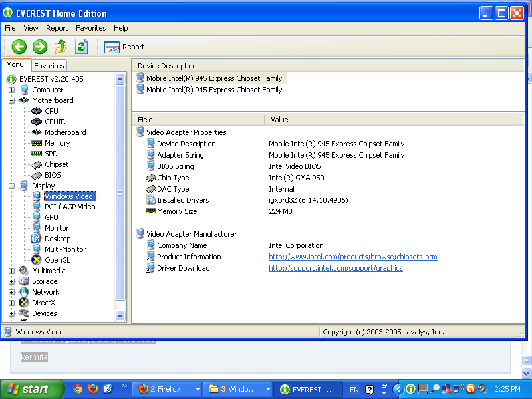Expand the Computer tree node
This screenshot has height=399, width=532.
[11, 90]
